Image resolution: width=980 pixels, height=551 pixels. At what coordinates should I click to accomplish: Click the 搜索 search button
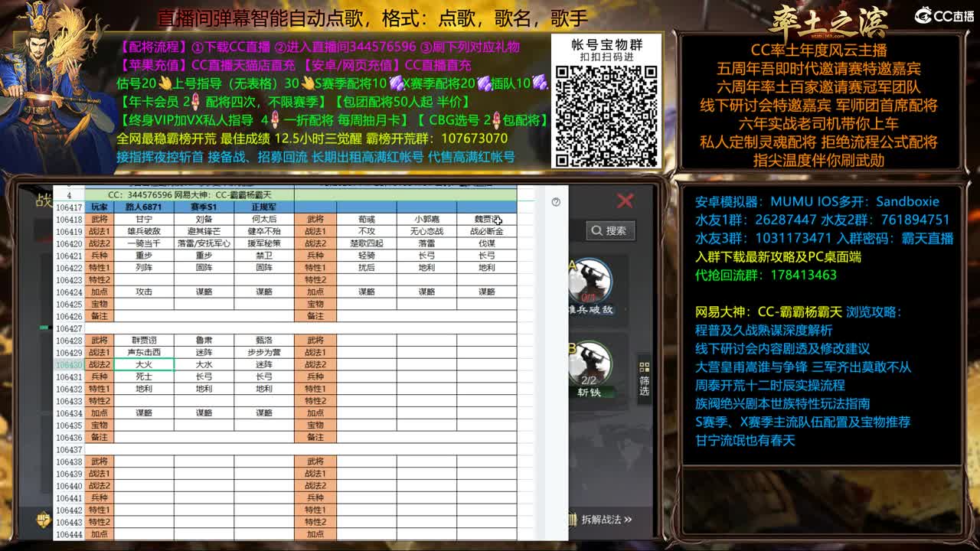(609, 230)
